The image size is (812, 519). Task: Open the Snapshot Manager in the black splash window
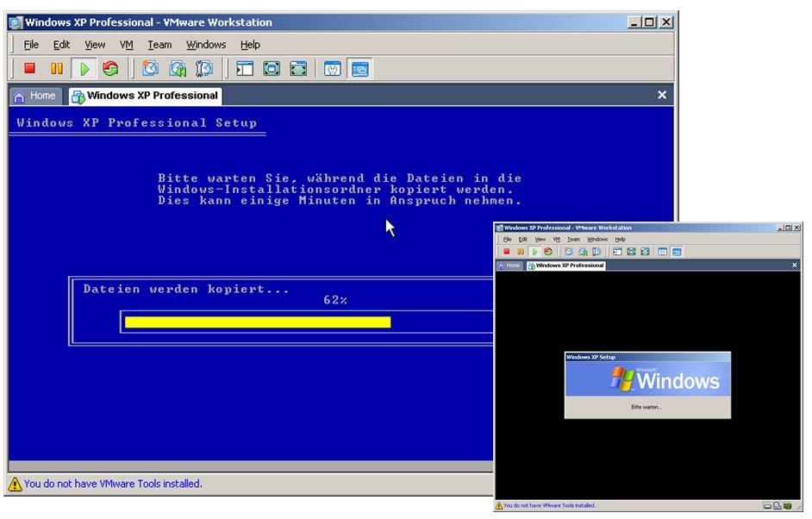[x=597, y=252]
